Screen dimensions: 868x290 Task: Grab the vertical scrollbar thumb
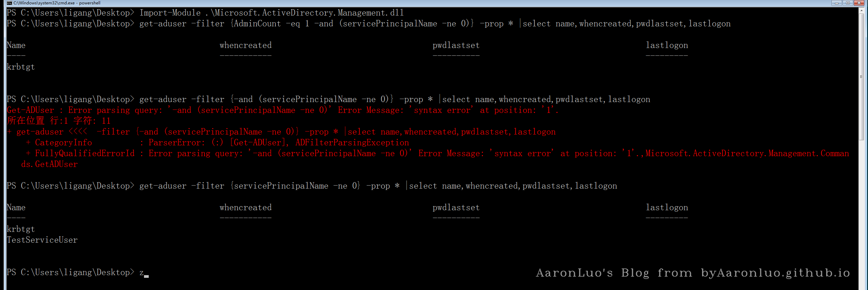(x=861, y=76)
